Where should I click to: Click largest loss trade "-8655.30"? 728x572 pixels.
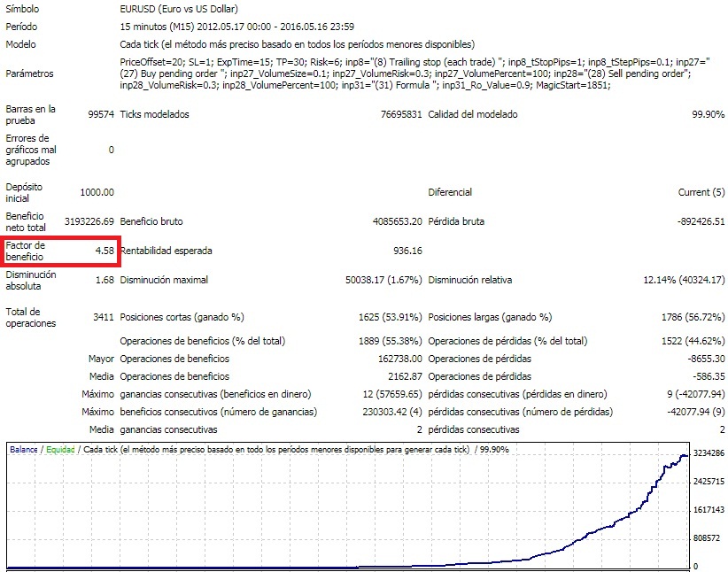tap(706, 359)
